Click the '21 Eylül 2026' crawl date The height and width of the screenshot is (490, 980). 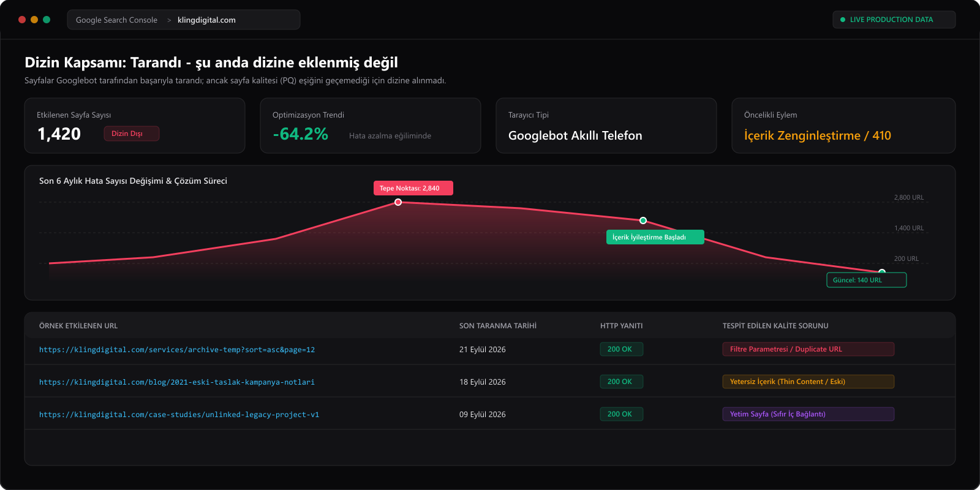click(483, 350)
